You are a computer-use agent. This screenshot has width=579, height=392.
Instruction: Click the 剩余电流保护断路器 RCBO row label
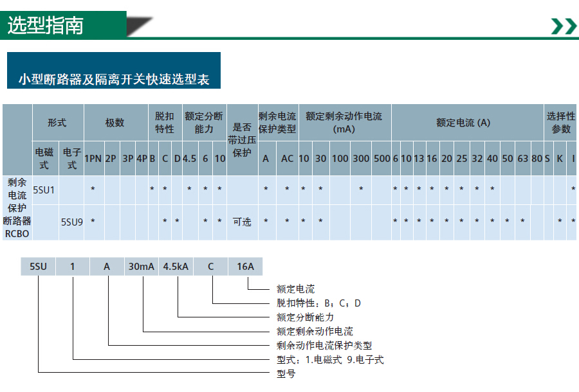coord(17,208)
